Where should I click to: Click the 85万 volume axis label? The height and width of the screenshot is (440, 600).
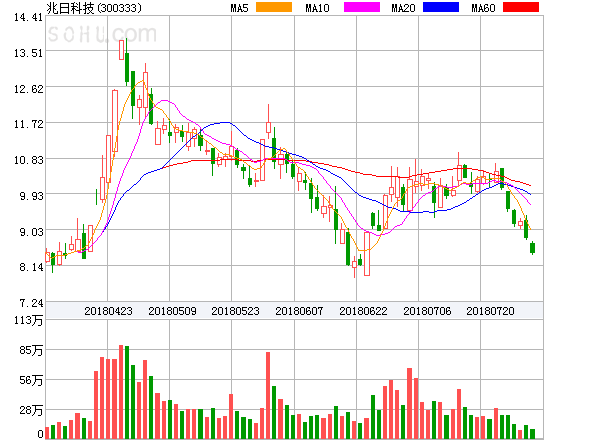pos(31,350)
